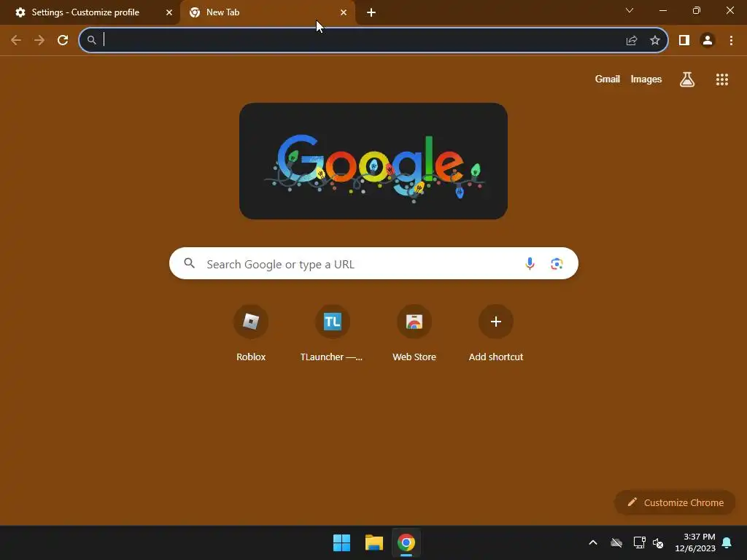This screenshot has height=560, width=747.
Task: Open the Roblox shortcut
Action: [x=251, y=333]
